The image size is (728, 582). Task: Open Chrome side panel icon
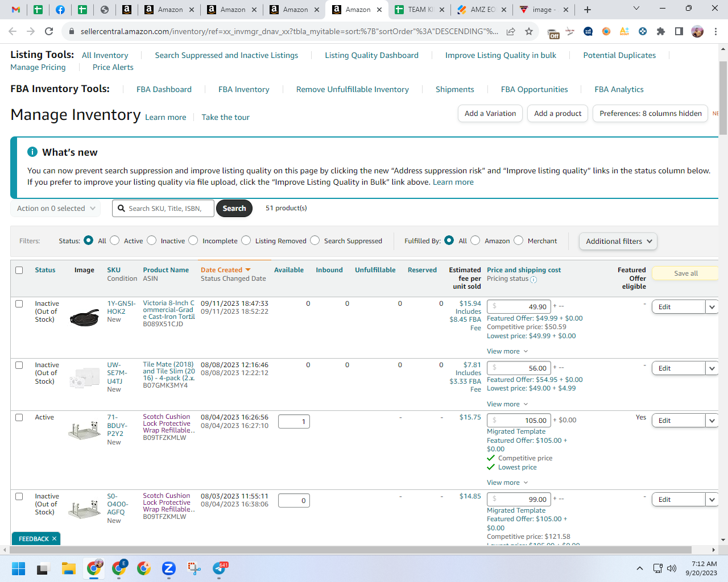pyautogui.click(x=679, y=31)
